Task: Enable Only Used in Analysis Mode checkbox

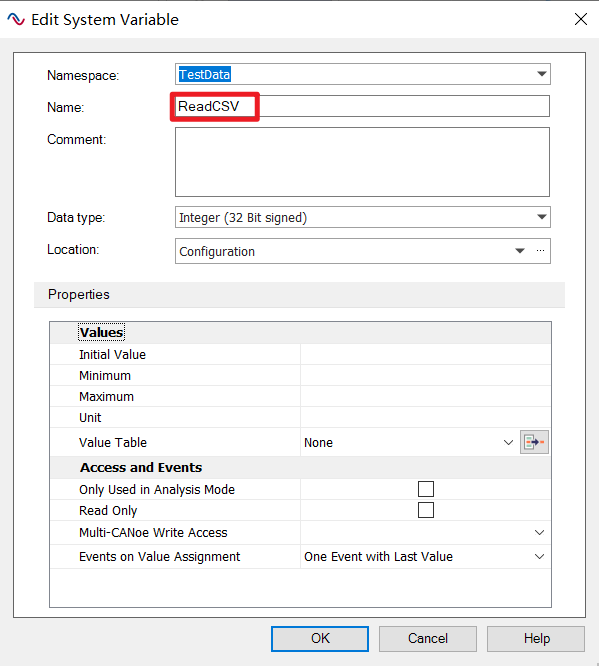Action: click(426, 489)
